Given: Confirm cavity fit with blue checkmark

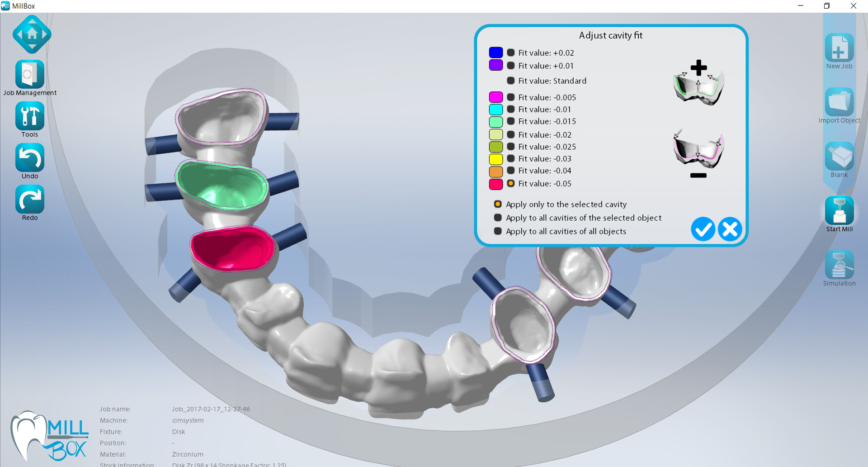Looking at the screenshot, I should pos(703,229).
